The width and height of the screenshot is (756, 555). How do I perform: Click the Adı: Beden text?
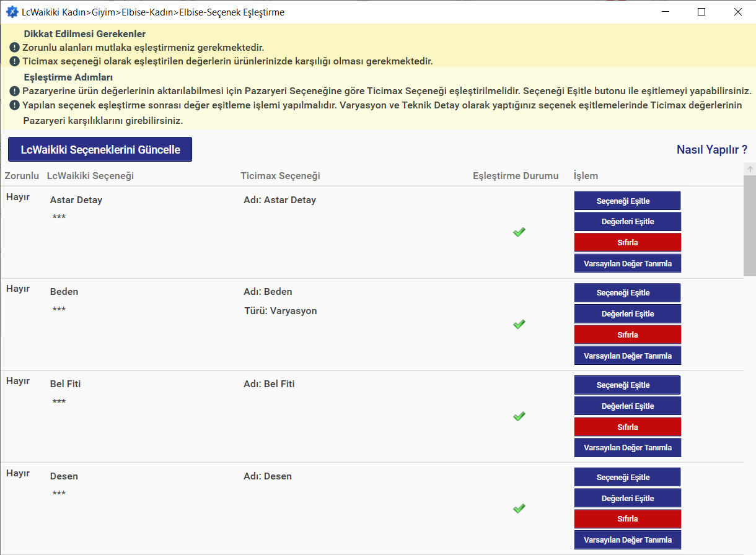268,292
